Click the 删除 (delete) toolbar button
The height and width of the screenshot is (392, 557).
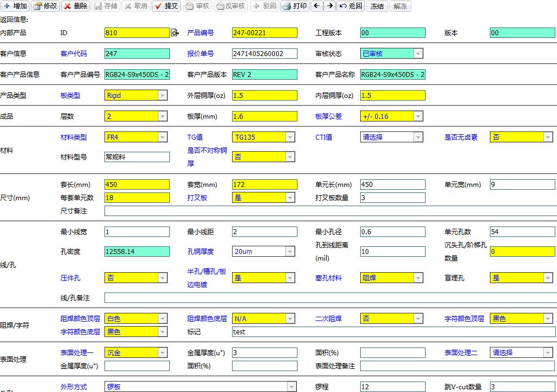(76, 6)
